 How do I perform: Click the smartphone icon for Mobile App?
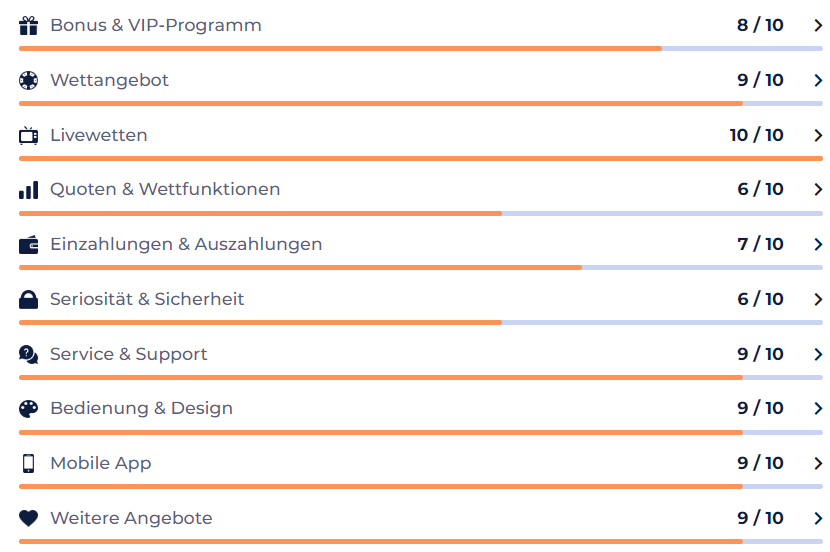29,464
